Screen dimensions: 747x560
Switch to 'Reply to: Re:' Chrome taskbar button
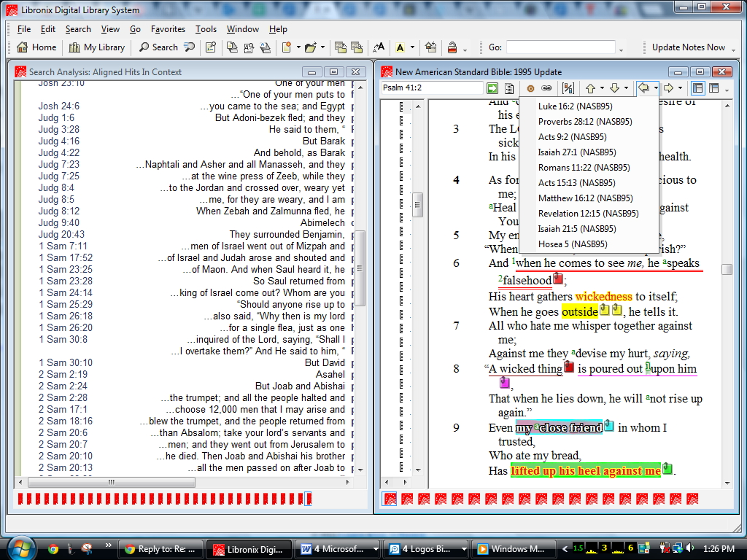(160, 549)
